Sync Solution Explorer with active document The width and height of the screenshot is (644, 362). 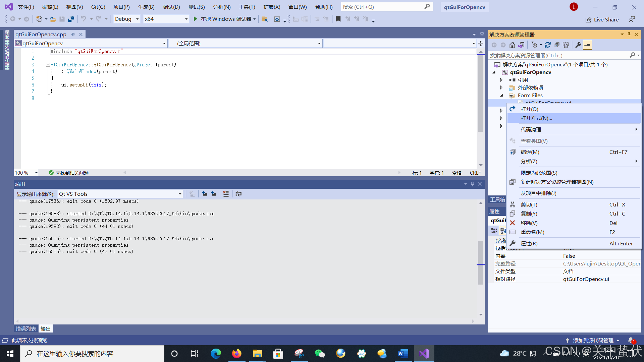click(522, 45)
